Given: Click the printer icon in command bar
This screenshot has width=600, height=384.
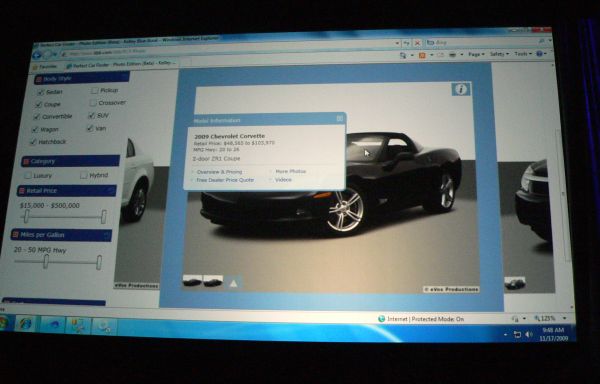Looking at the screenshot, I should (452, 55).
